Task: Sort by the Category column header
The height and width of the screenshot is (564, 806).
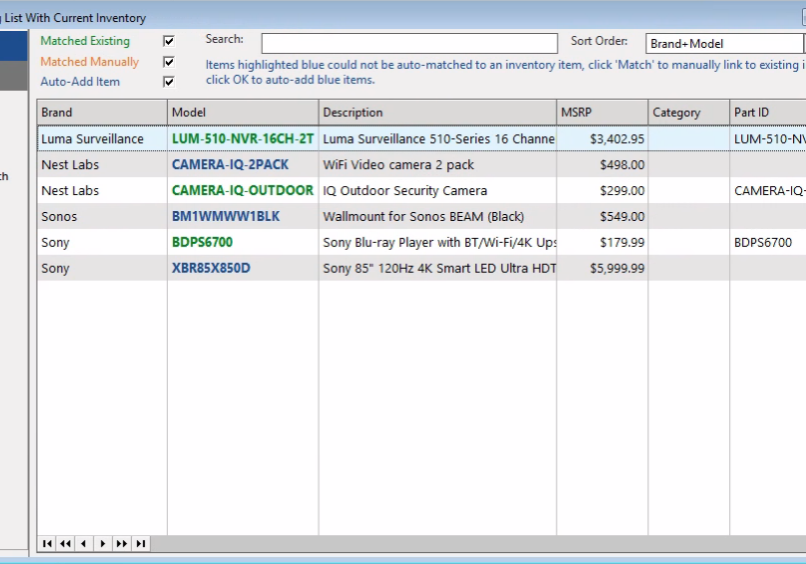Action: point(689,113)
